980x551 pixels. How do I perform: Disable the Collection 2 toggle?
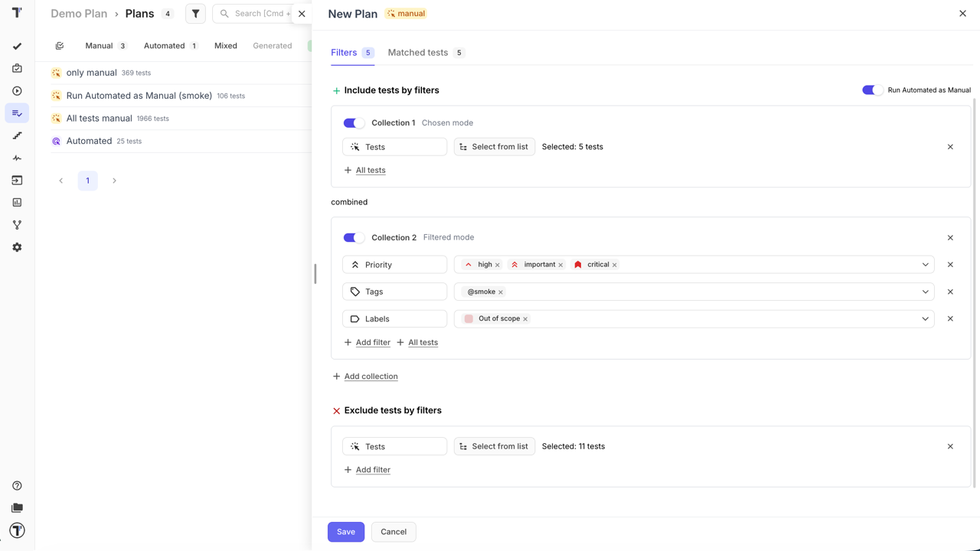[x=353, y=237]
